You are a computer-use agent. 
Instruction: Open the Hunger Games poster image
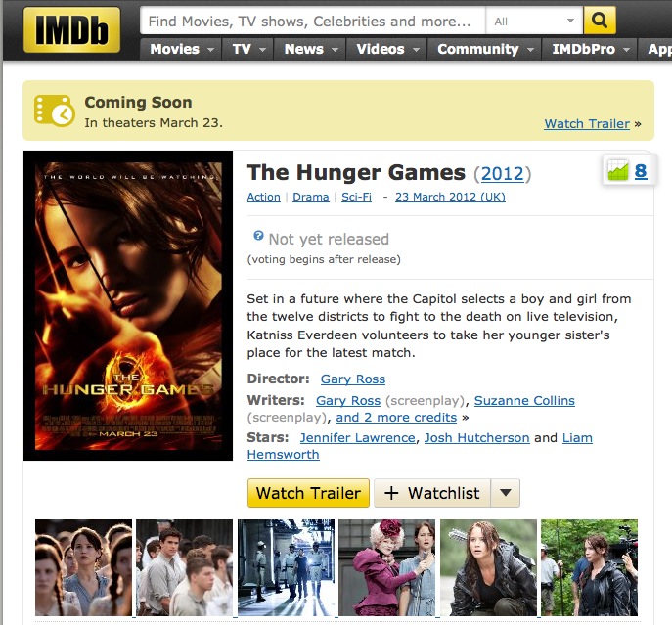(128, 305)
